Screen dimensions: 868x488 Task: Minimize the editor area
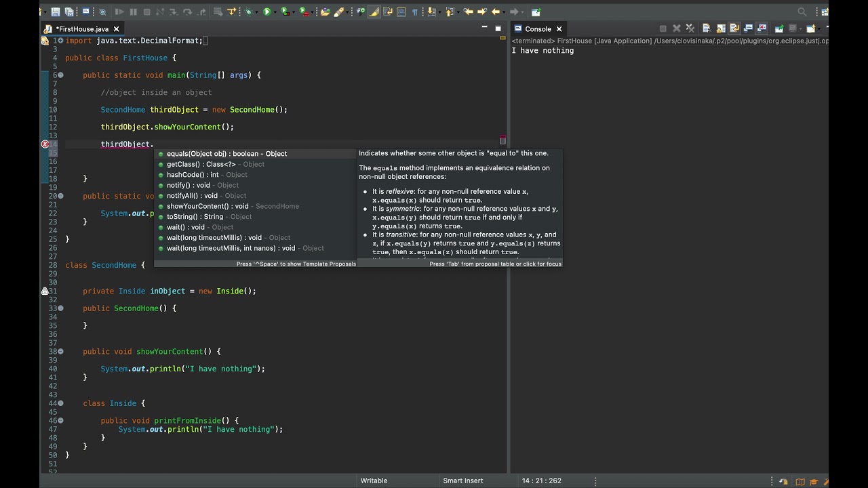pyautogui.click(x=484, y=28)
